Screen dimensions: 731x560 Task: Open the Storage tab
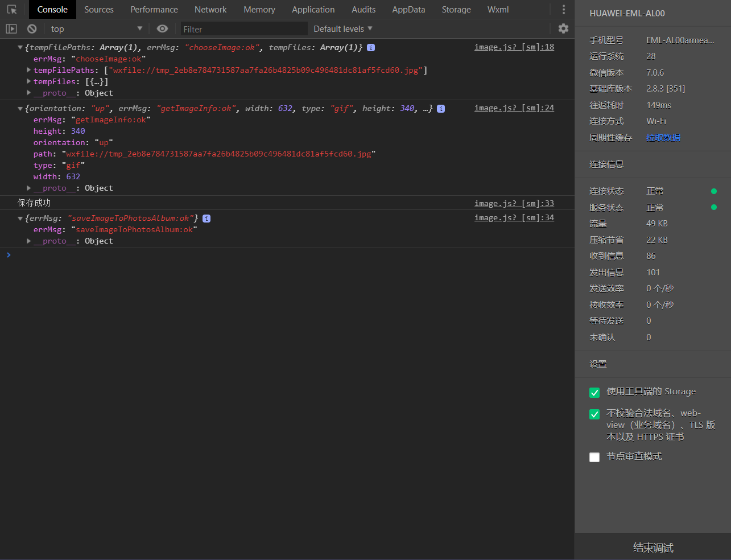pos(456,10)
